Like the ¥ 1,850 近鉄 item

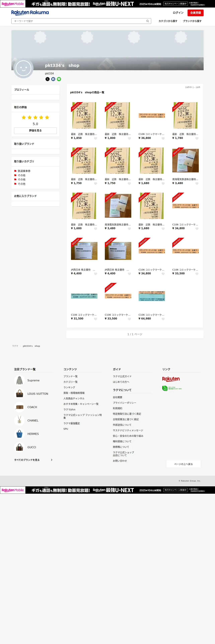(x=96, y=138)
